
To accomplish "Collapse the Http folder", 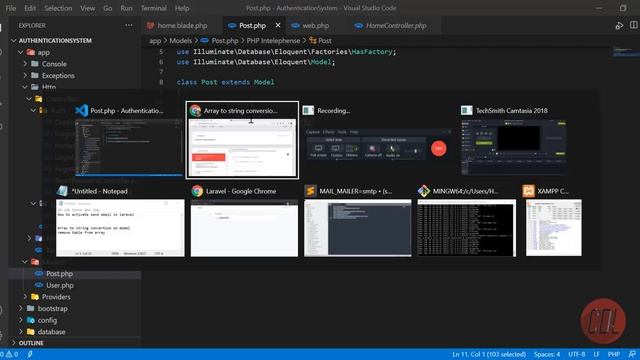I will click(x=25, y=87).
